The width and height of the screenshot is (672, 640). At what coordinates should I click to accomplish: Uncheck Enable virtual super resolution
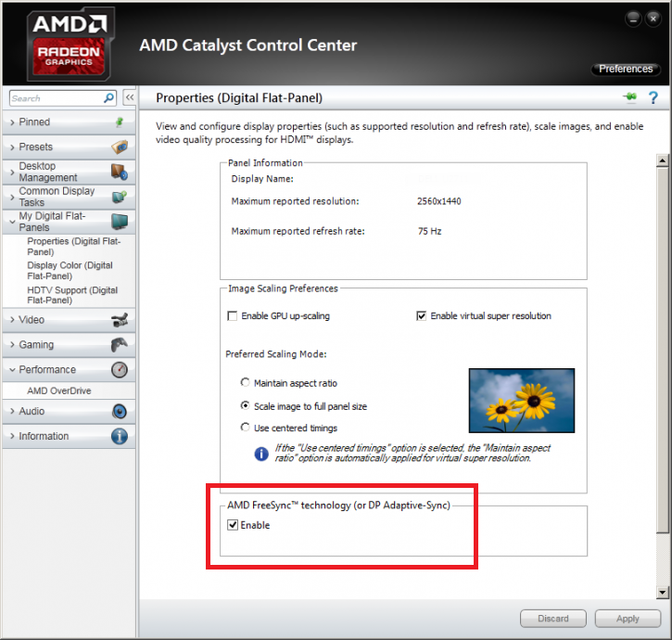[x=422, y=316]
